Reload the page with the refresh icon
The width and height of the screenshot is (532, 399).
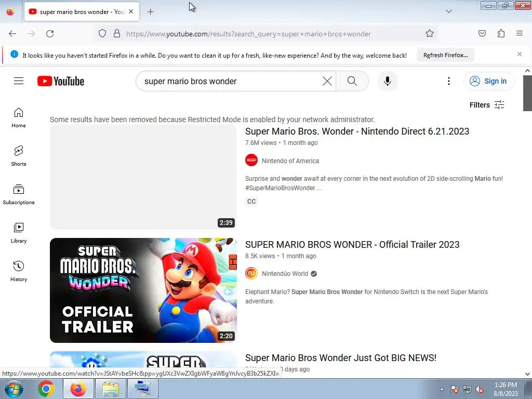pos(50,34)
